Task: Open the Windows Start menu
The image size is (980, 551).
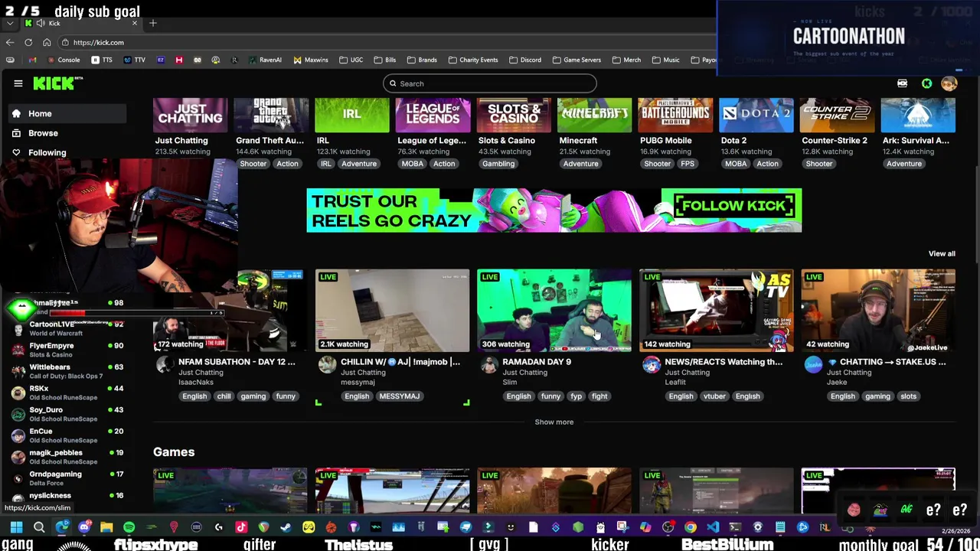Action: point(16,527)
